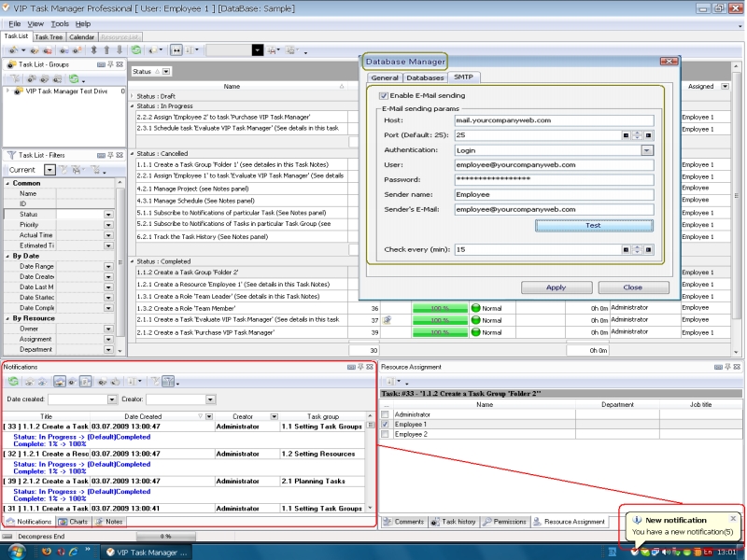Expand the VIP Task Manager Test Drive tree node
Viewport: 747px width, 560px height.
click(x=7, y=91)
